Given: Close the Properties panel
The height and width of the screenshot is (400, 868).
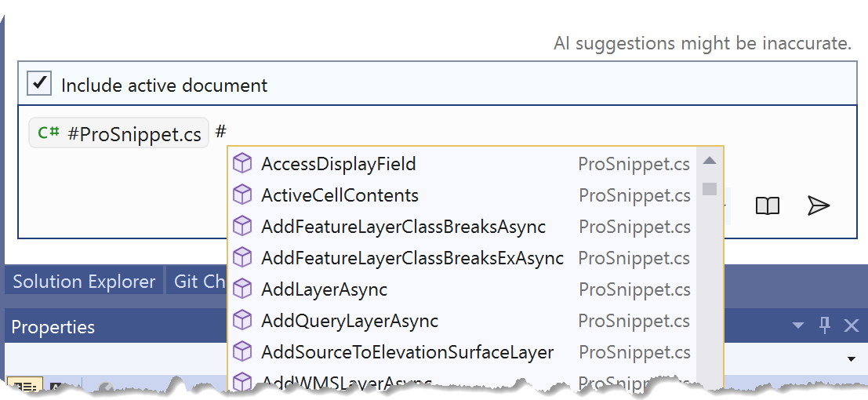Looking at the screenshot, I should pyautogui.click(x=851, y=325).
